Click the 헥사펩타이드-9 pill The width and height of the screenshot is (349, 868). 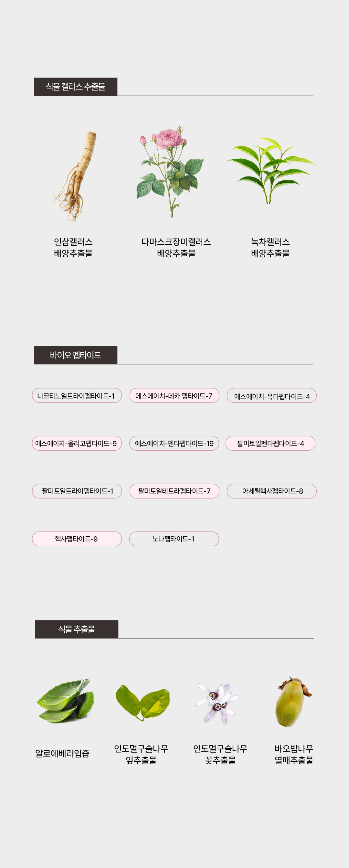coord(77,539)
